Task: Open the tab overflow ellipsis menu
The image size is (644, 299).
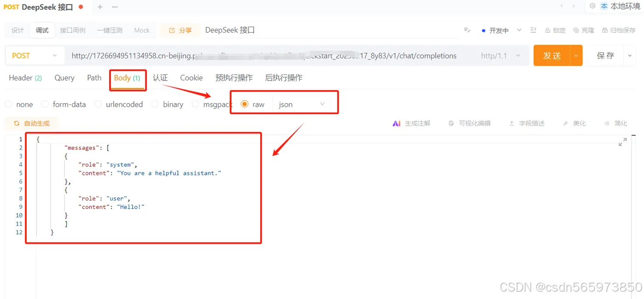Action: 115,7
